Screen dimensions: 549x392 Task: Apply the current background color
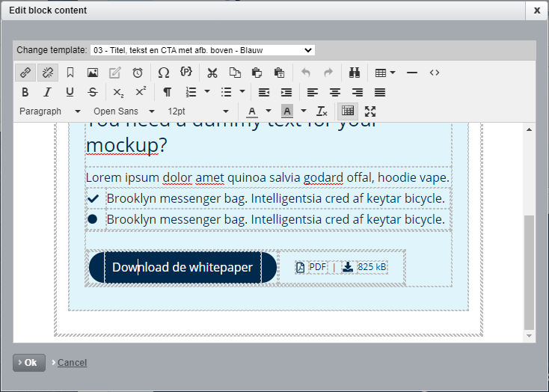pos(287,111)
